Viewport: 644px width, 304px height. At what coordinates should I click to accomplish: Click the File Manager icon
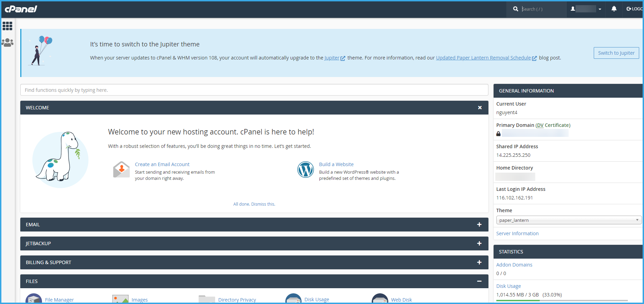click(x=34, y=299)
